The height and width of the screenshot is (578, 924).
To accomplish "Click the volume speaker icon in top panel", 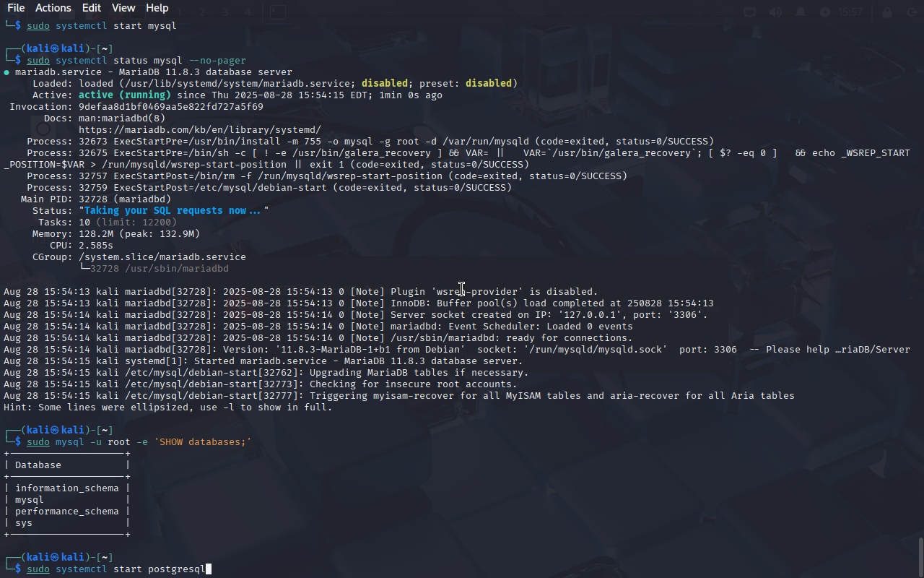I will coord(775,12).
